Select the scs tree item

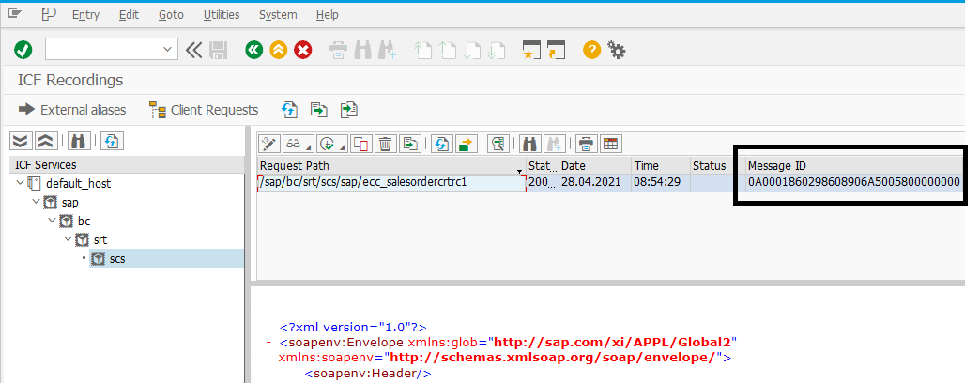tap(117, 258)
